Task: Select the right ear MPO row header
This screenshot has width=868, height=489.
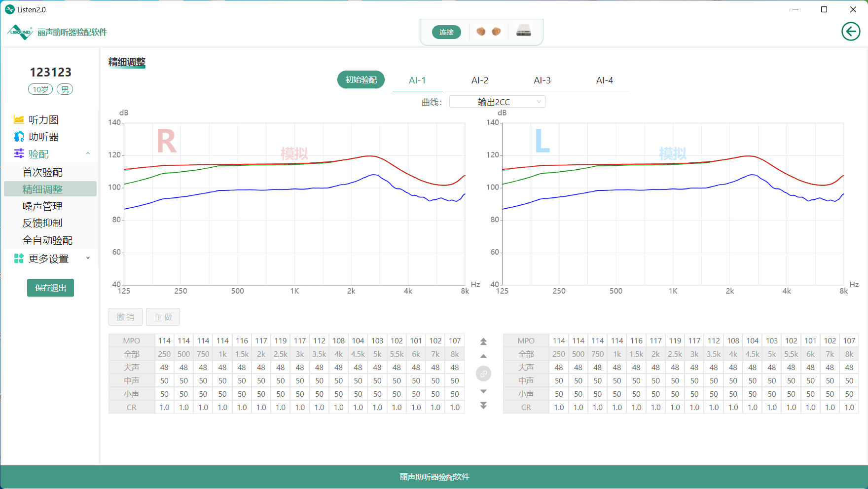Action: coord(132,341)
